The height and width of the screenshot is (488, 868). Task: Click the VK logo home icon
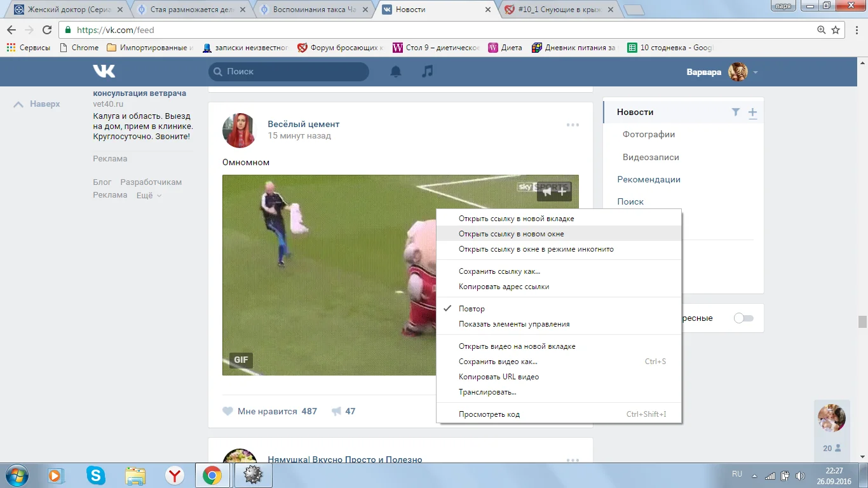[x=104, y=71]
